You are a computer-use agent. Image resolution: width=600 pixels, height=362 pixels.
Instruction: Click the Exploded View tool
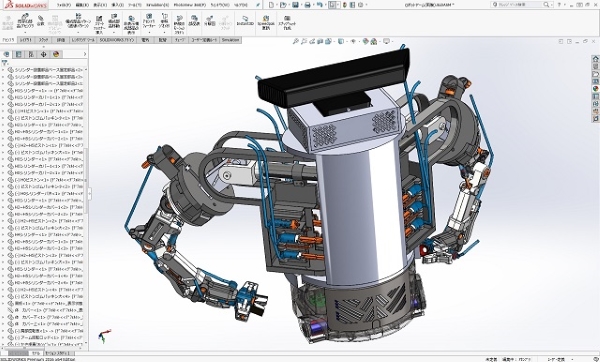pyautogui.click(x=209, y=21)
